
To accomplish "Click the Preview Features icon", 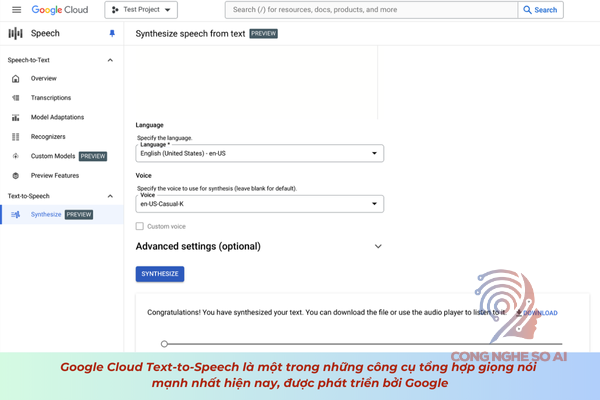I will click(x=16, y=176).
